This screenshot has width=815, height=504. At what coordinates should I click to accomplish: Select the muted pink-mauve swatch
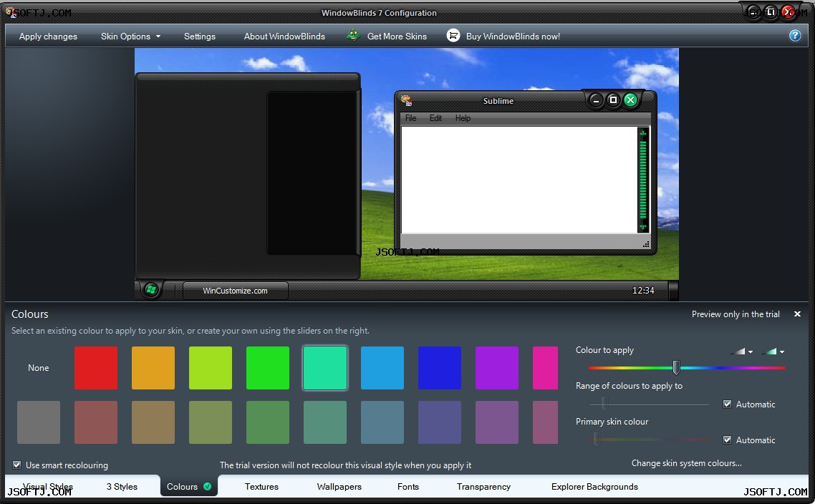(545, 422)
